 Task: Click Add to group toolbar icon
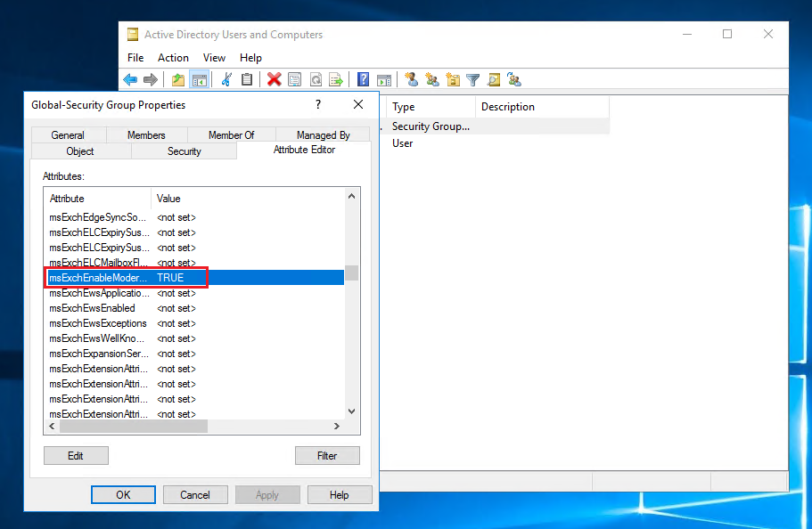(514, 79)
